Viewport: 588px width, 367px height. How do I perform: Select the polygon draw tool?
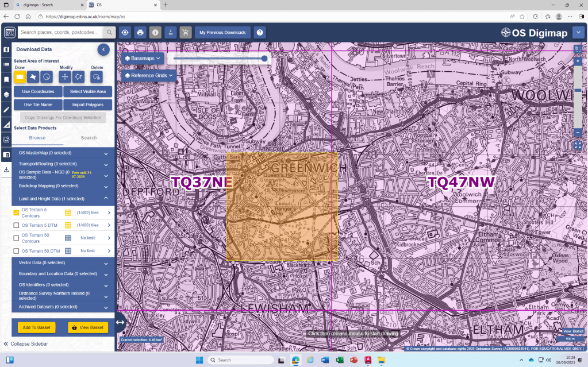[33, 76]
